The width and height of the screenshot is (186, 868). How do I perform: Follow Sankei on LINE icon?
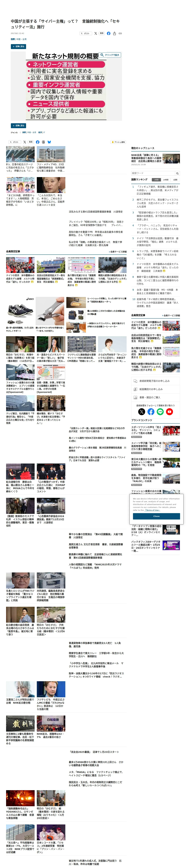(160, 411)
